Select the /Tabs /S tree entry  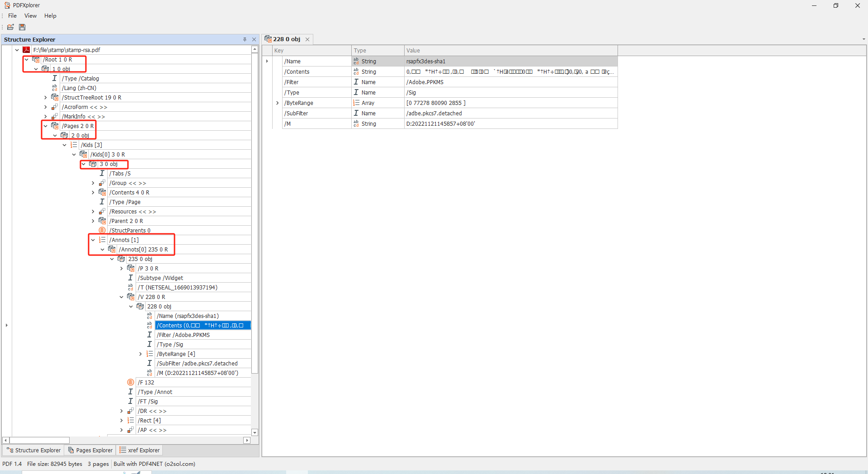click(x=120, y=173)
